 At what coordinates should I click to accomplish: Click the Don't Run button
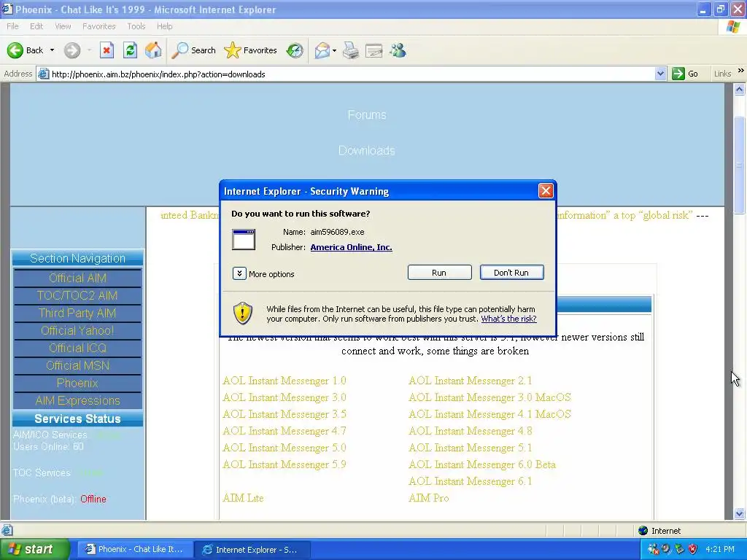point(511,273)
